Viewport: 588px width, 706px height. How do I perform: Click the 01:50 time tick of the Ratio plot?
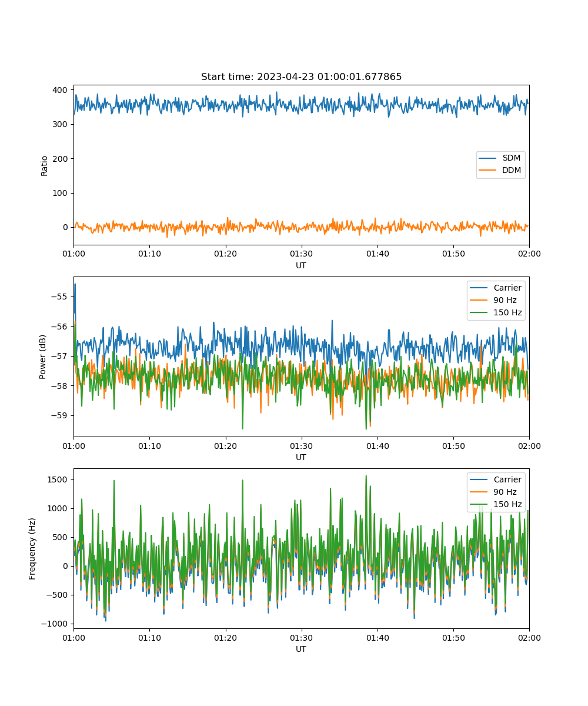point(453,254)
